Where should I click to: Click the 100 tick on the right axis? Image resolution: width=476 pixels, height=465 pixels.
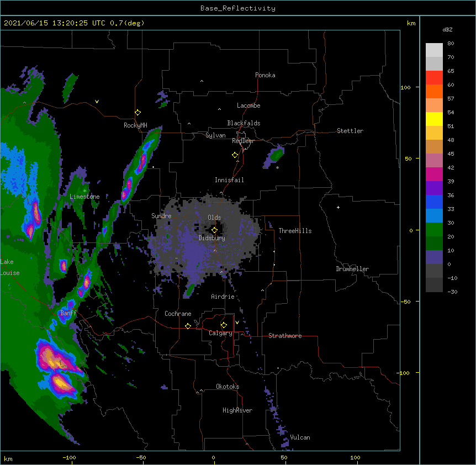click(405, 87)
